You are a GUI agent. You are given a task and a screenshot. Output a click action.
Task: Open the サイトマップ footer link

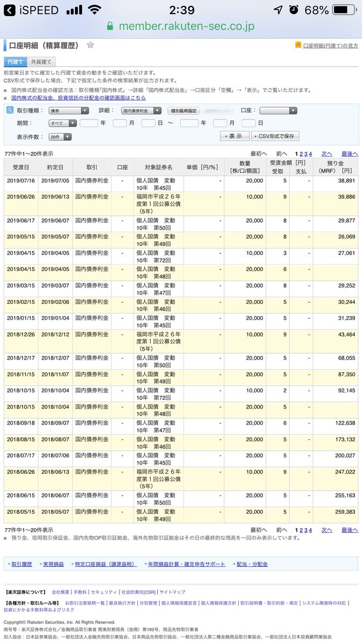tap(172, 592)
